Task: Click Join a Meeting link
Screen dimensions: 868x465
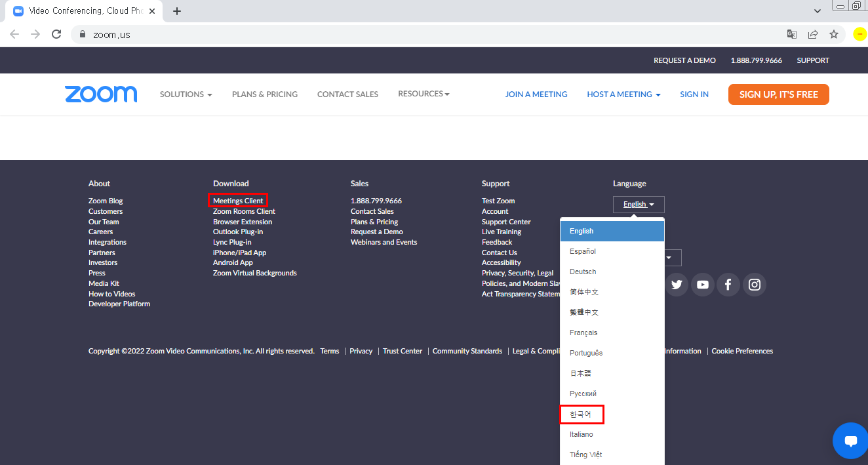Action: [x=536, y=94]
